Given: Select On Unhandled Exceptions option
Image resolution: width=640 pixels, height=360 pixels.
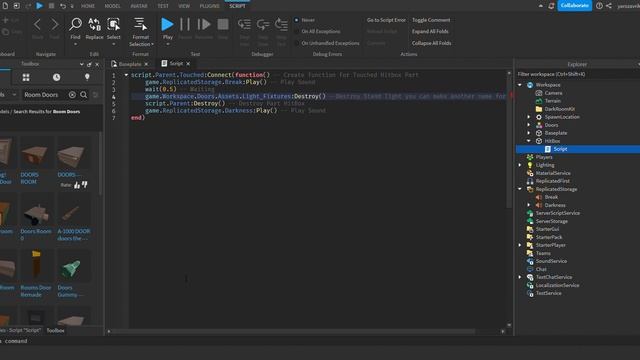Looking at the screenshot, I should point(296,43).
